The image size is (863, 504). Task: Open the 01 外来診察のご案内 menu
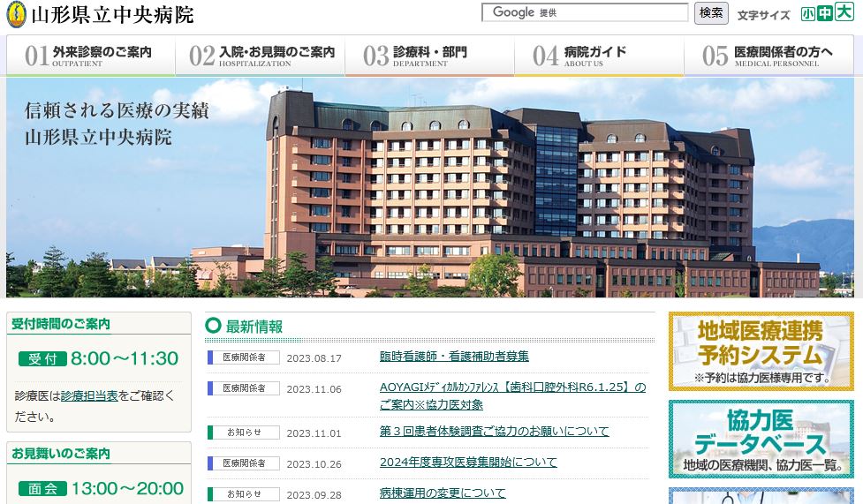click(90, 56)
